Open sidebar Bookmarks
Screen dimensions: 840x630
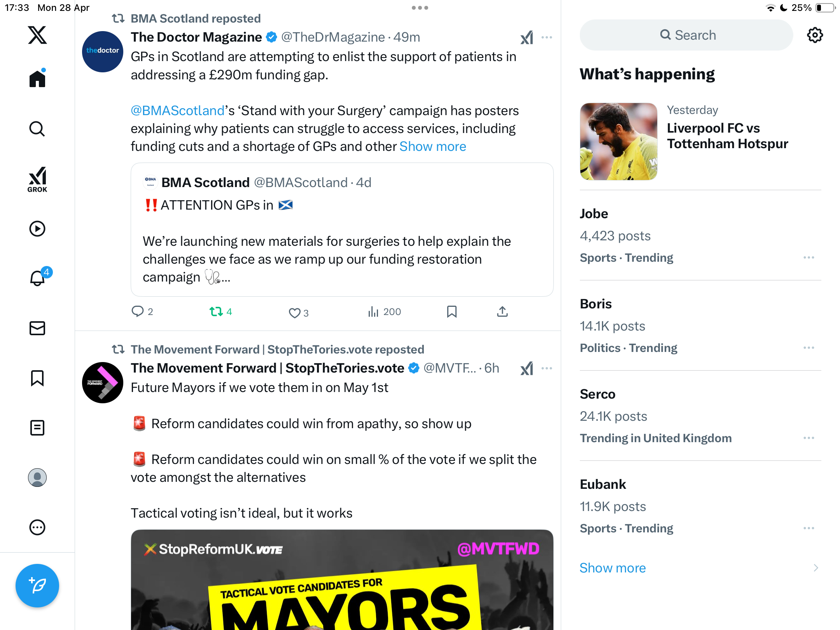click(x=37, y=378)
